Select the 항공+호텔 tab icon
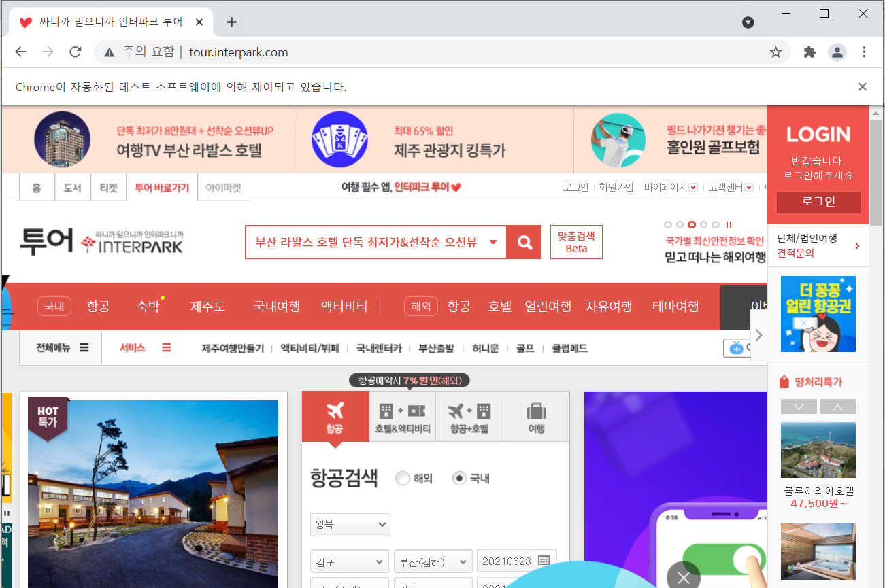 point(469,416)
